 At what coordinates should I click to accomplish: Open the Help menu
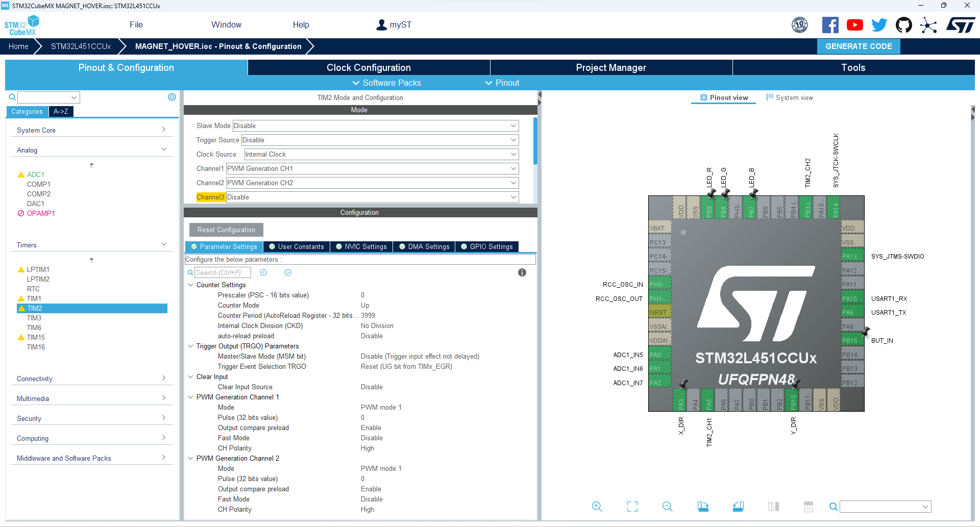click(301, 24)
